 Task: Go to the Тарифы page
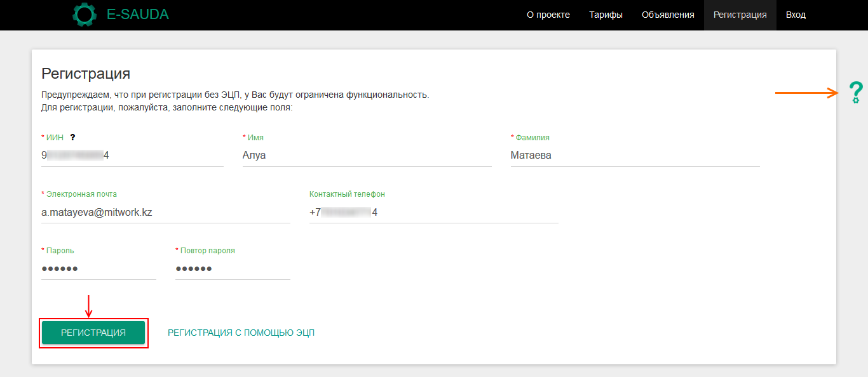(x=606, y=15)
